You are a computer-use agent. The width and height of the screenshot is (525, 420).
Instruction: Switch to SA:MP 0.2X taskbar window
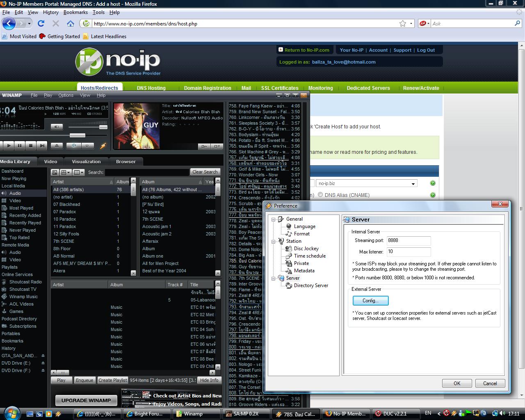[245, 414]
